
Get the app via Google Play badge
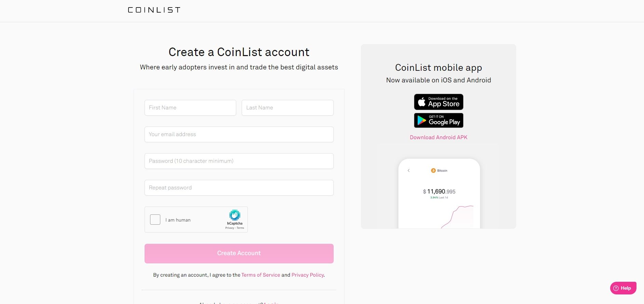coord(439,120)
